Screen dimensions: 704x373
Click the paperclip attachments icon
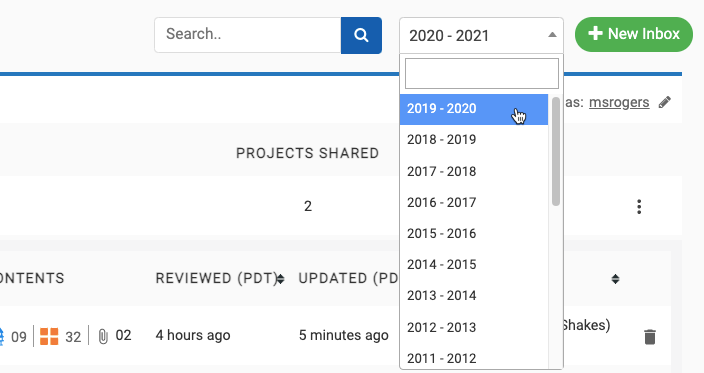103,336
